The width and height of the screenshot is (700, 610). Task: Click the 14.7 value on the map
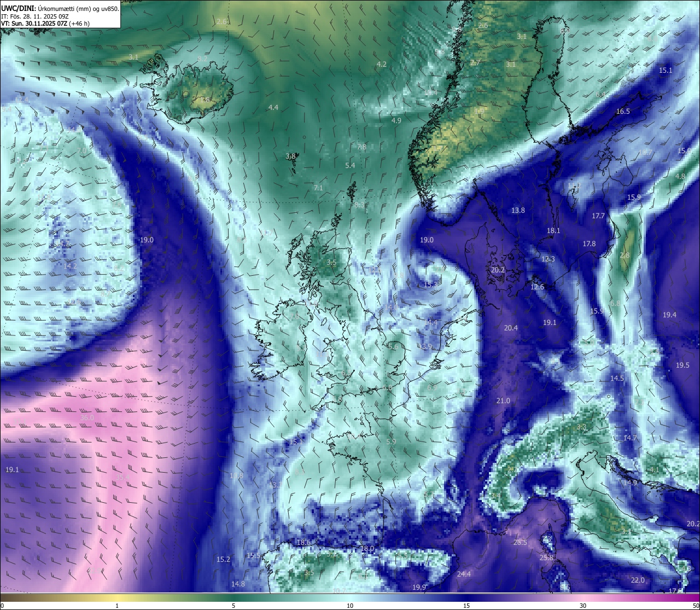pyautogui.click(x=630, y=438)
